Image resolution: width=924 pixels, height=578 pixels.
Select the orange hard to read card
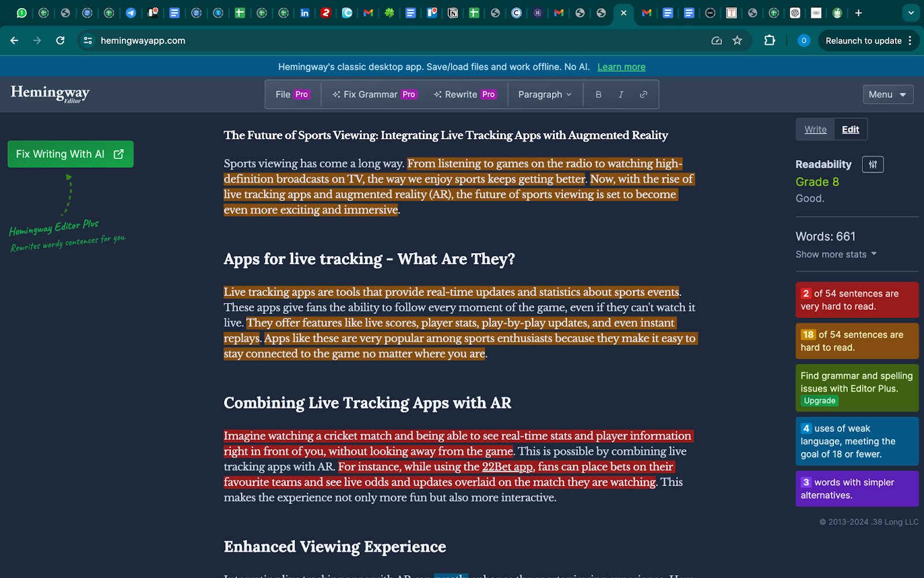(857, 341)
